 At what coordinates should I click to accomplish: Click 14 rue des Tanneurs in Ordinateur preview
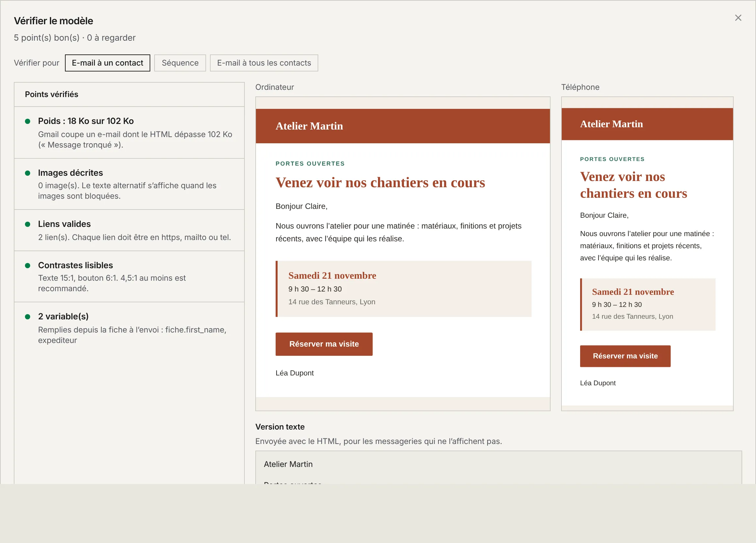tap(332, 302)
